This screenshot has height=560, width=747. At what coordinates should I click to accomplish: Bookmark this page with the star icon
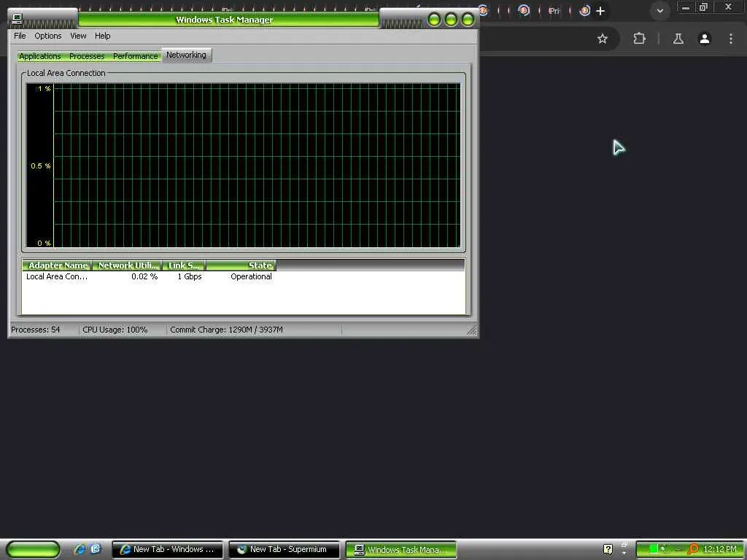[603, 39]
